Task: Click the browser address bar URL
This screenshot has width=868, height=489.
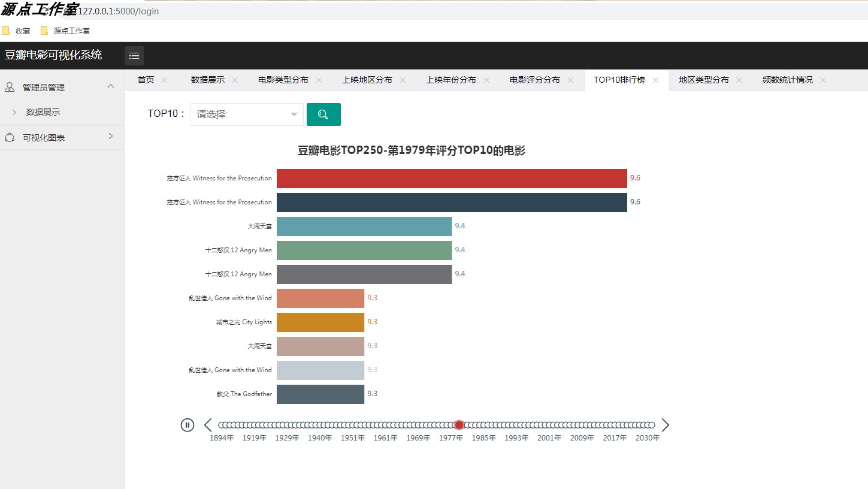Action: point(119,11)
